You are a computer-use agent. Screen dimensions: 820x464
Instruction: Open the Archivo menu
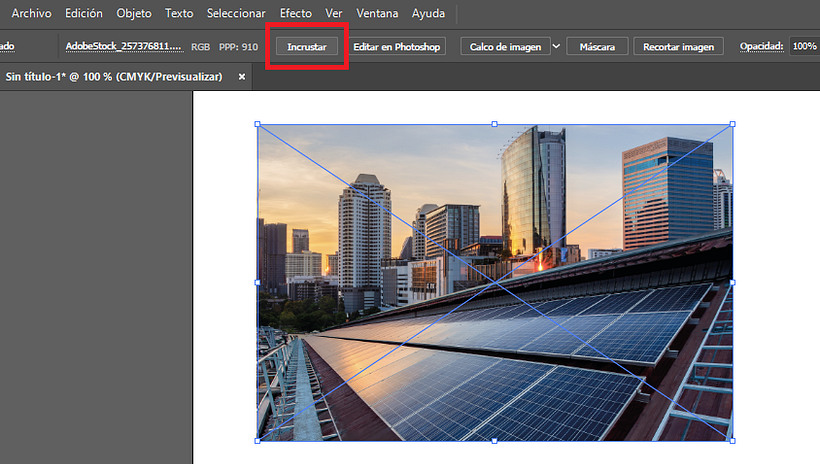click(31, 14)
